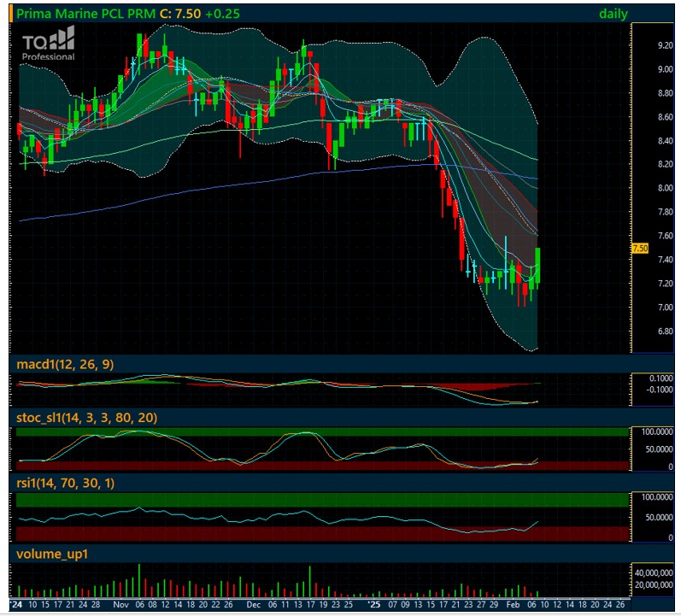Screen dimensions: 681x616
Task: Click the 100.0000 label on stochastic axis
Action: point(657,431)
